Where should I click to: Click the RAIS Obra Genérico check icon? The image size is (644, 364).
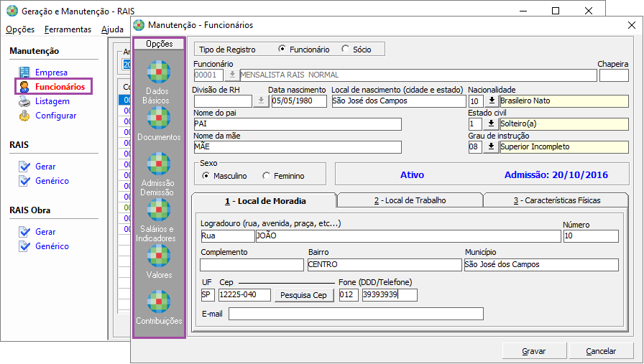coord(24,246)
